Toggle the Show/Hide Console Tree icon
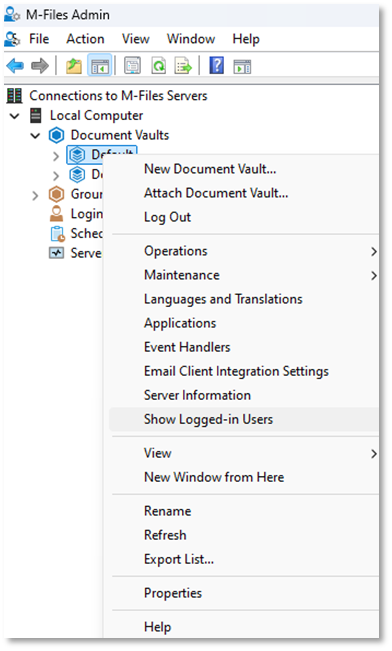 (100, 66)
